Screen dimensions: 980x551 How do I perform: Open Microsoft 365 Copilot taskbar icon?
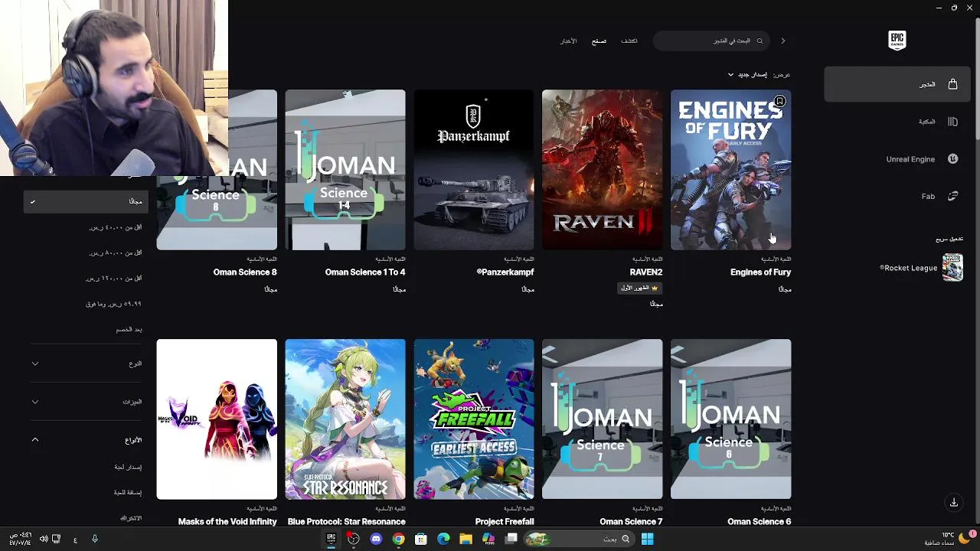[488, 539]
